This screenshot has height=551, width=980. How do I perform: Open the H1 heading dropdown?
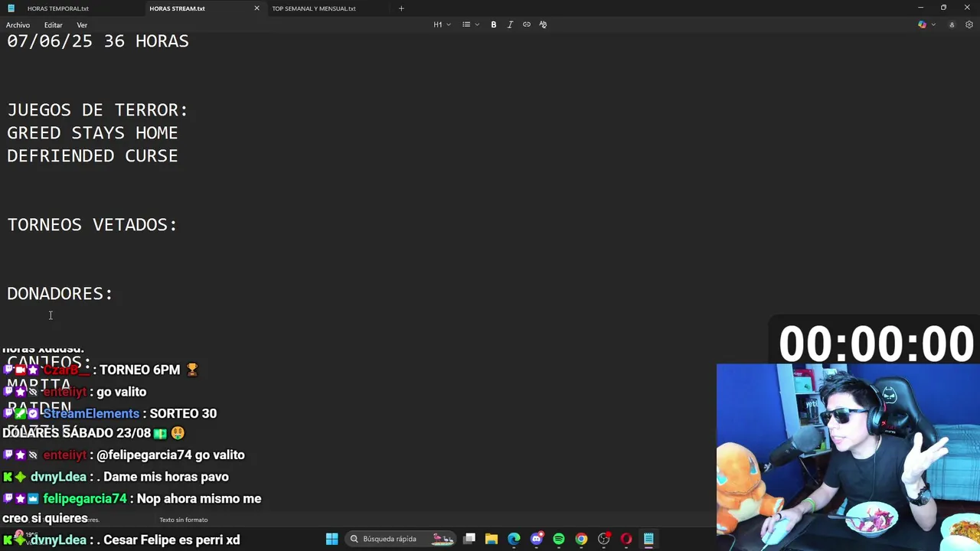[x=442, y=24]
